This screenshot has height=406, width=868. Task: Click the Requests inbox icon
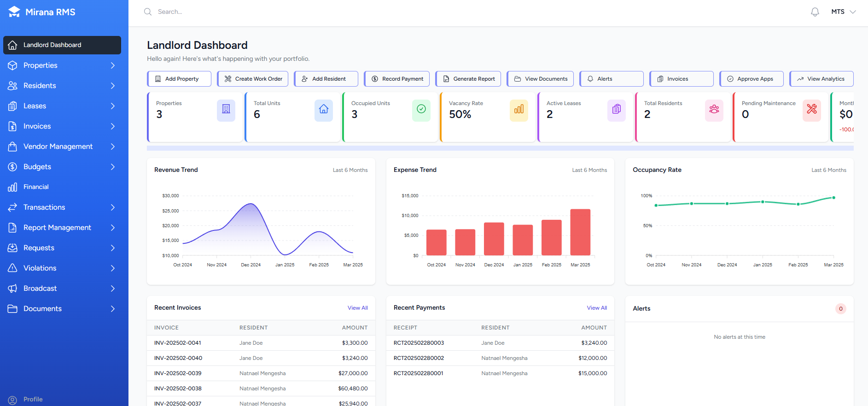point(12,248)
